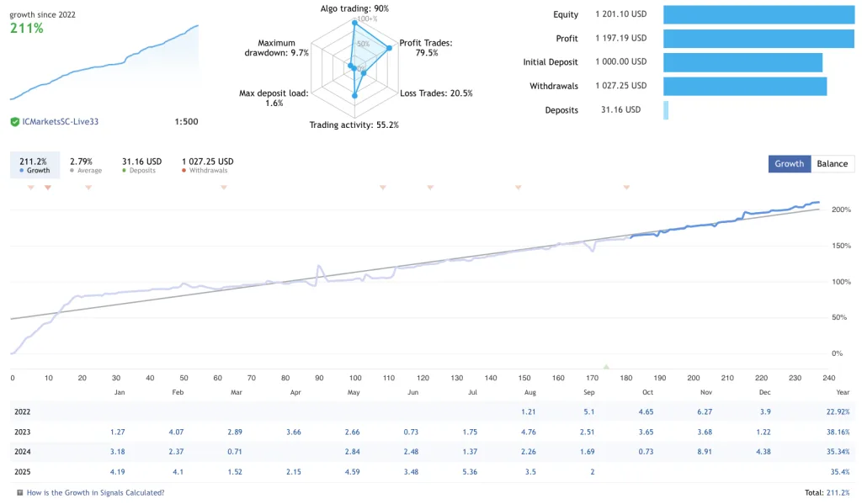Select the Growth chart tab
862x504 pixels.
[789, 164]
